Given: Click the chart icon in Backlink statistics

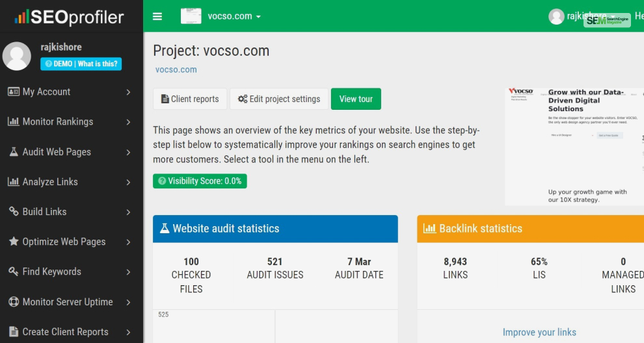Looking at the screenshot, I should click(429, 228).
